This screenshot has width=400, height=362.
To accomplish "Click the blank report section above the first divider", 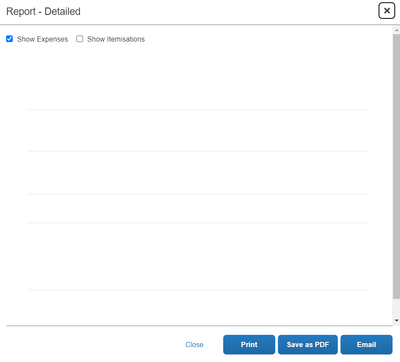I will [x=198, y=79].
